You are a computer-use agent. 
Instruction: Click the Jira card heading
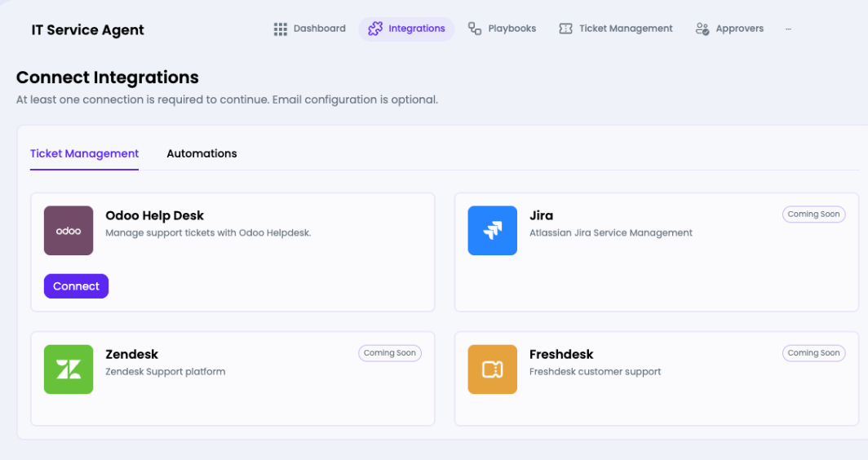pyautogui.click(x=541, y=215)
